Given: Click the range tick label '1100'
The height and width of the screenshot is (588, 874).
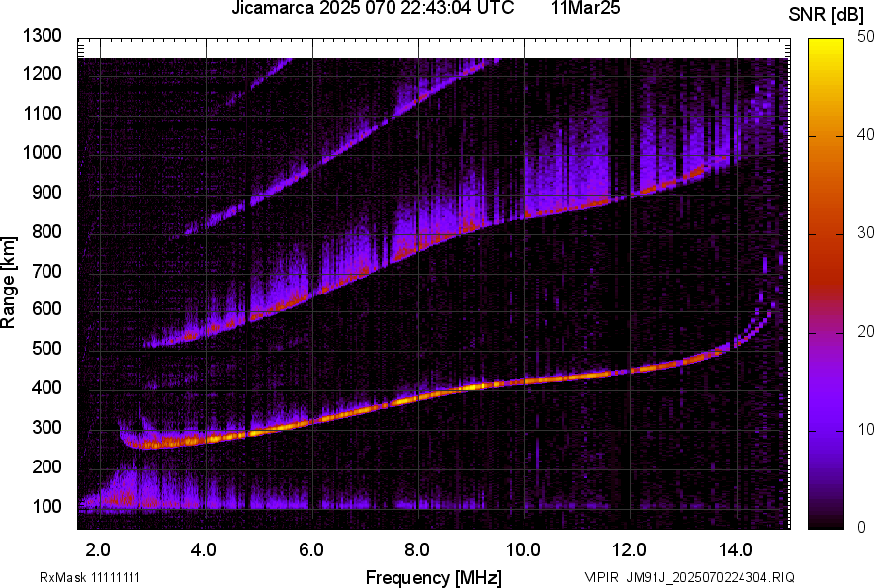Looking at the screenshot, I should tap(42, 113).
